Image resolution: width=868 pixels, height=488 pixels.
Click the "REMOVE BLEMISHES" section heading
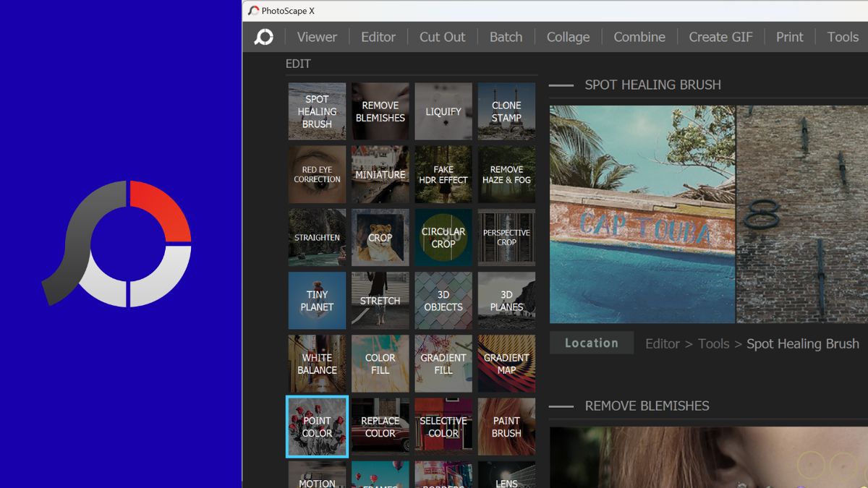647,406
